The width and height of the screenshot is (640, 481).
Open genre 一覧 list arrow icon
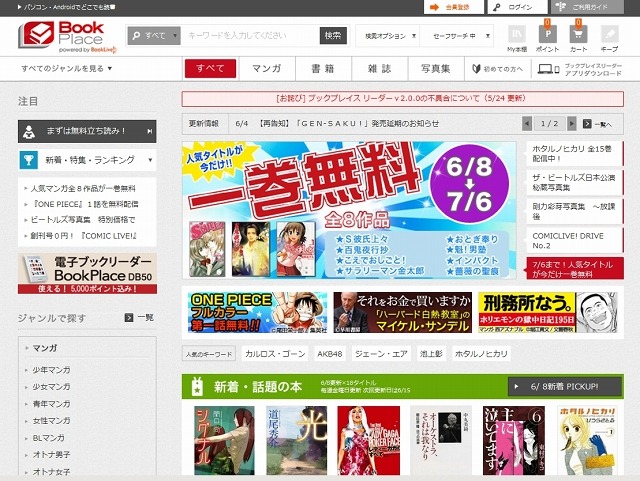[129, 317]
